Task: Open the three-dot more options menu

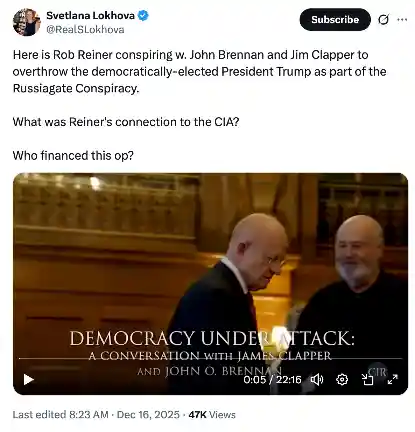Action: (402, 20)
